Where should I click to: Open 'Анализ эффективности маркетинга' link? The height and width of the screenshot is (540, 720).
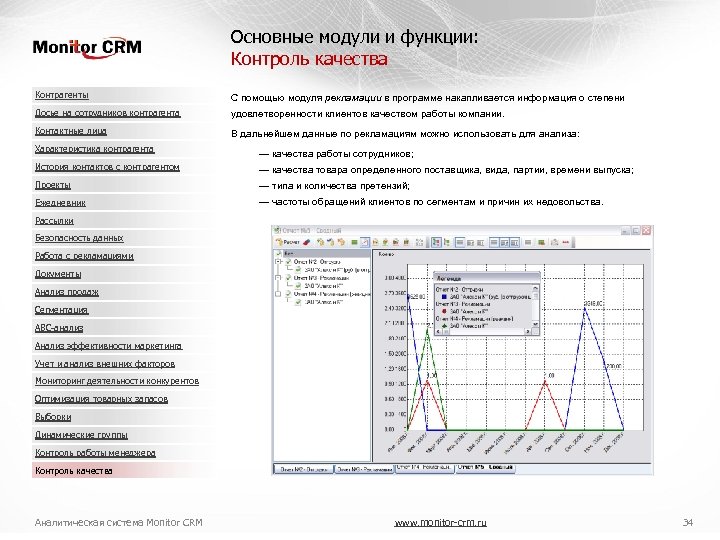(x=108, y=346)
